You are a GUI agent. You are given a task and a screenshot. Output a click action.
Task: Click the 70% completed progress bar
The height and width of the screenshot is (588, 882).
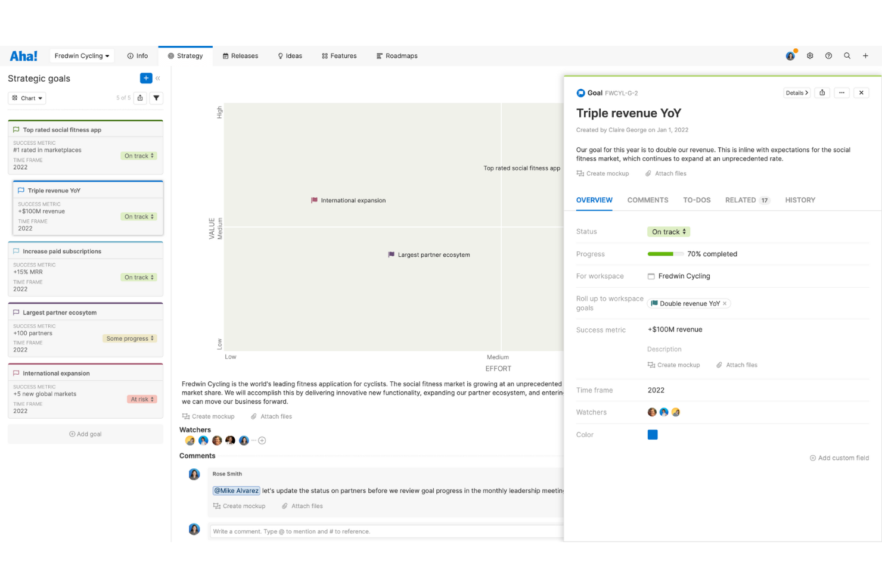tap(666, 254)
